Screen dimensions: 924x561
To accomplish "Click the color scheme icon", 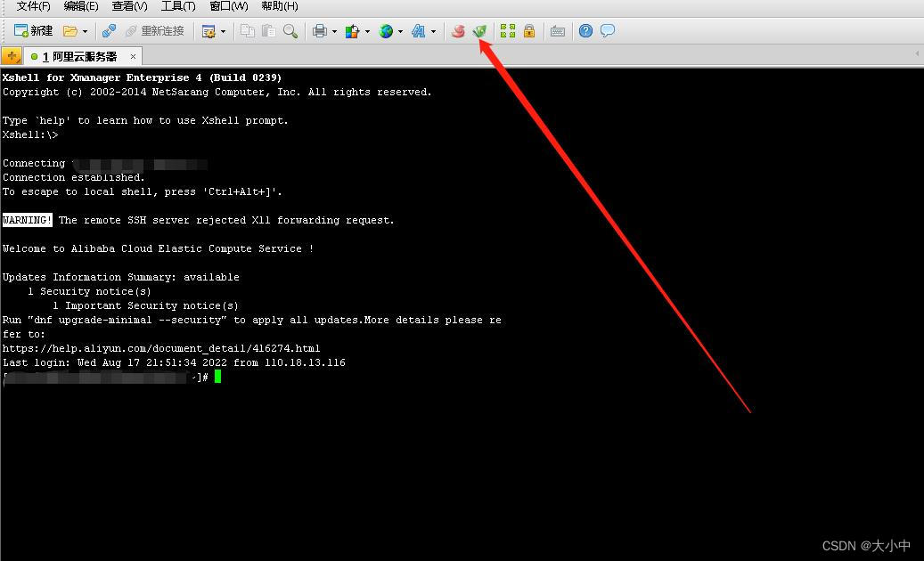I will 352,31.
